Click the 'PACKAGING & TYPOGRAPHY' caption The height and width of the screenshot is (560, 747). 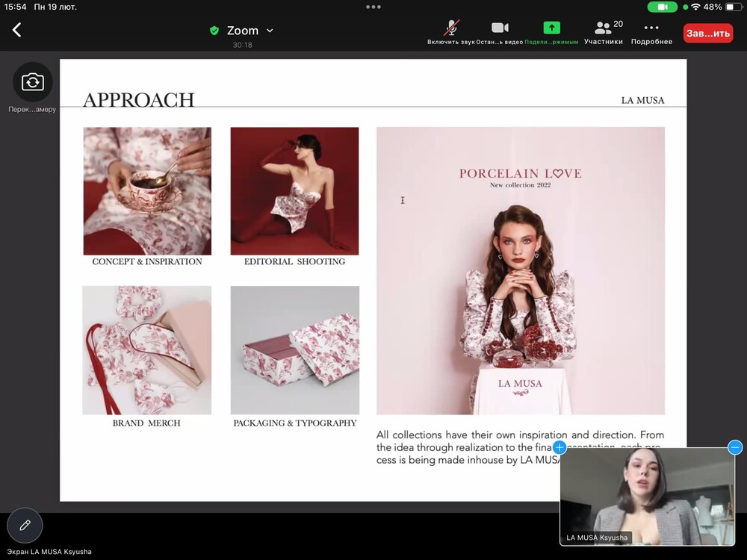(295, 423)
